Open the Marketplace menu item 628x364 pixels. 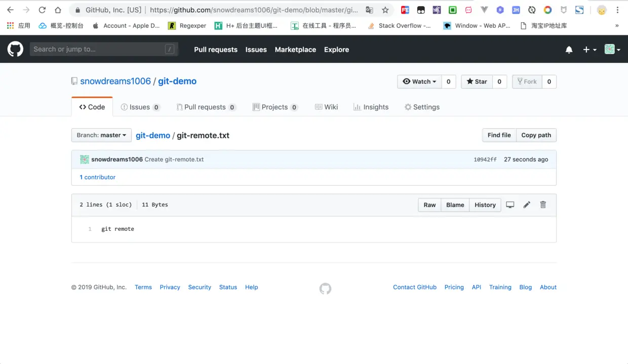295,49
